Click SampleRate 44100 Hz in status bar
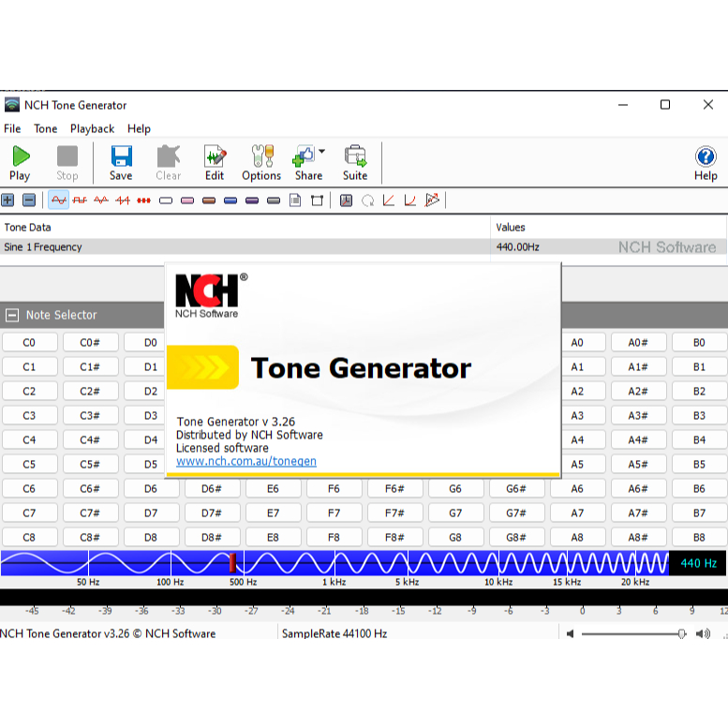The height and width of the screenshot is (728, 728). [x=334, y=633]
